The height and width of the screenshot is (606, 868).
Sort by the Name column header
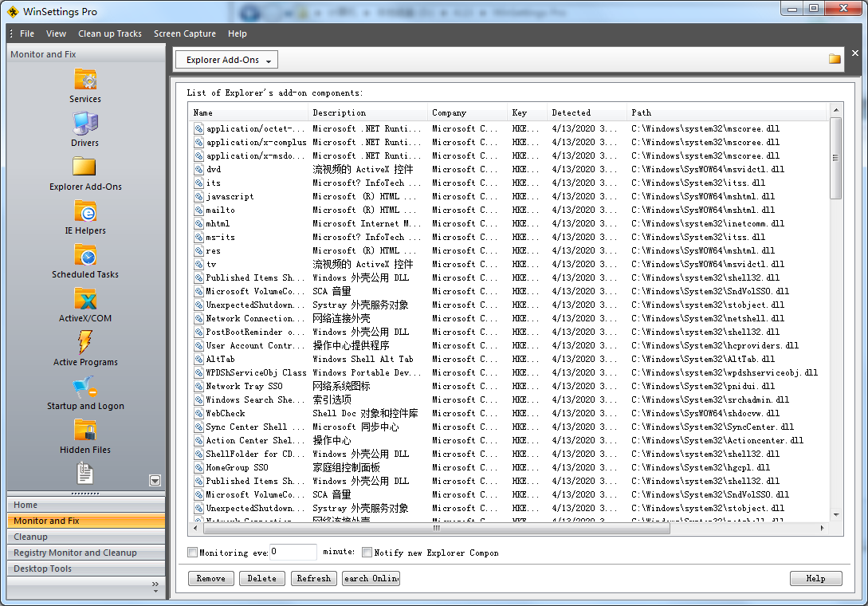(x=249, y=112)
